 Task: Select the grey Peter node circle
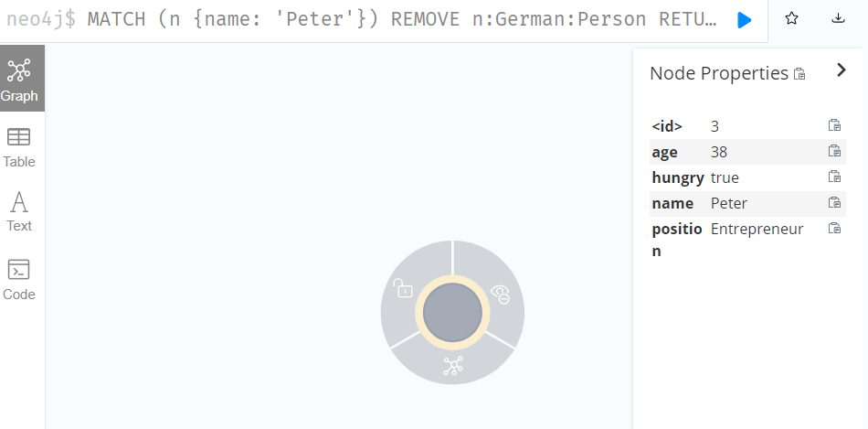[452, 313]
